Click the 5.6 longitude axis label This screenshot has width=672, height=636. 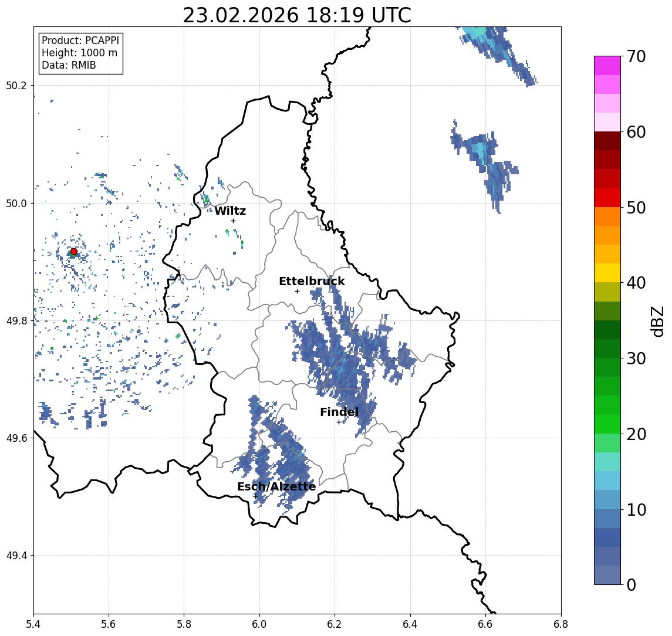(109, 624)
